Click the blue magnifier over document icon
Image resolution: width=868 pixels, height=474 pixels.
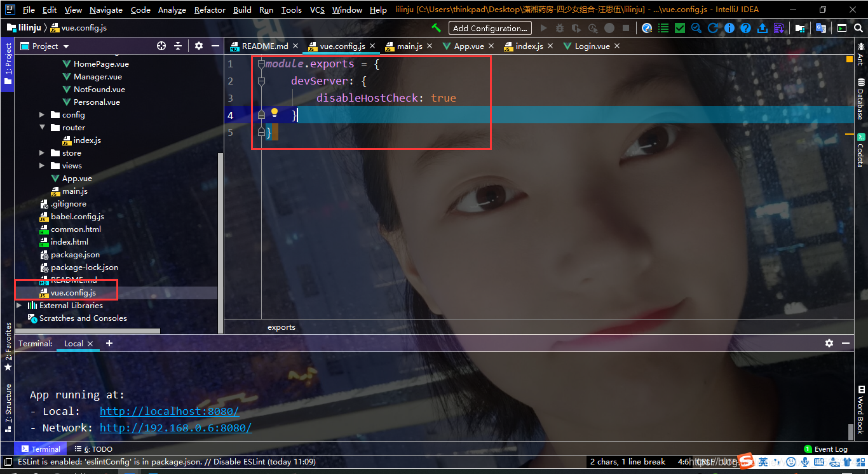696,28
